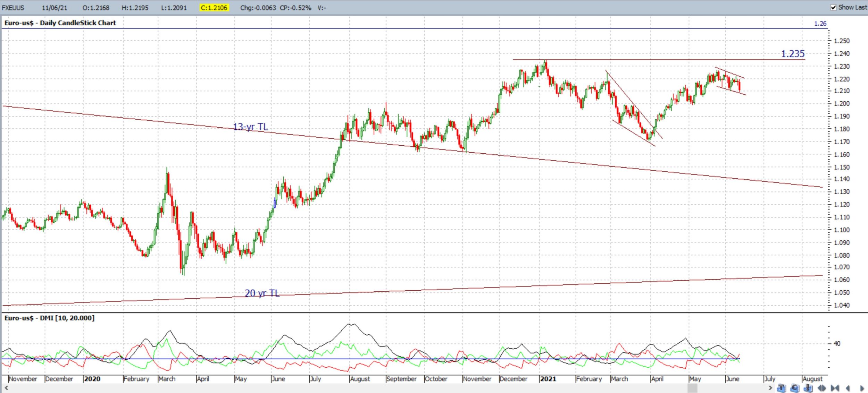The width and height of the screenshot is (868, 393).
Task: Click the high price H:1.2195
Action: (135, 8)
